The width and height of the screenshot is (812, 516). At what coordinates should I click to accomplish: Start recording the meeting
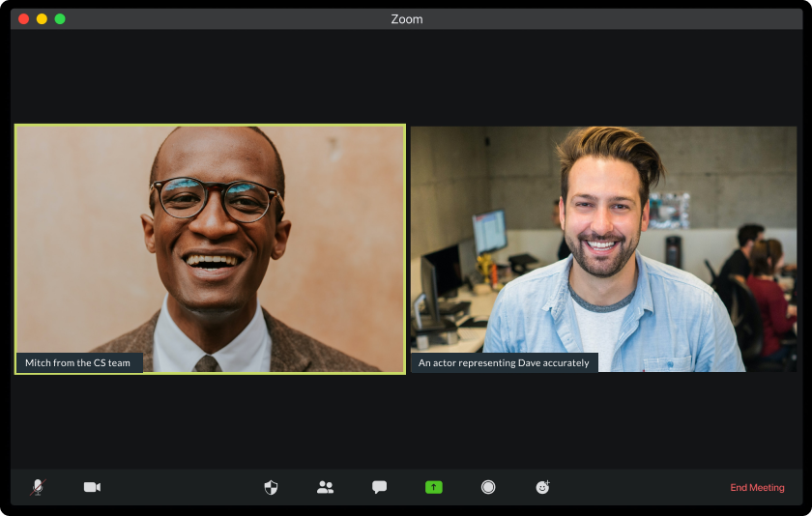pos(488,487)
